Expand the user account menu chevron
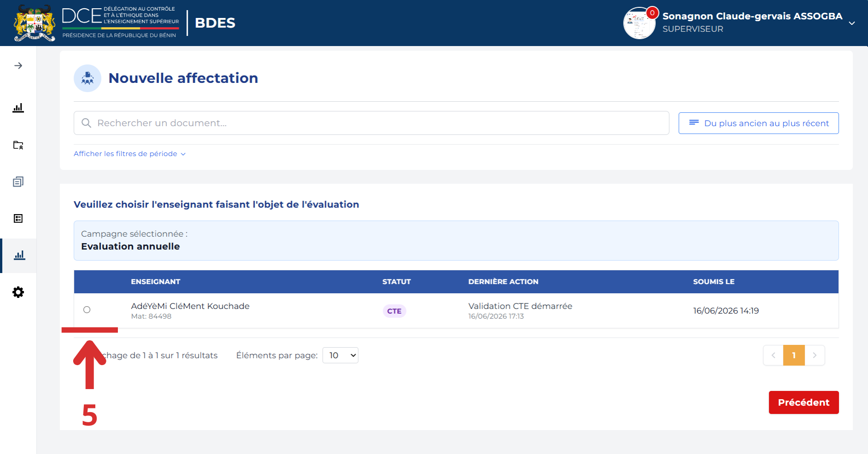The height and width of the screenshot is (454, 868). [852, 23]
